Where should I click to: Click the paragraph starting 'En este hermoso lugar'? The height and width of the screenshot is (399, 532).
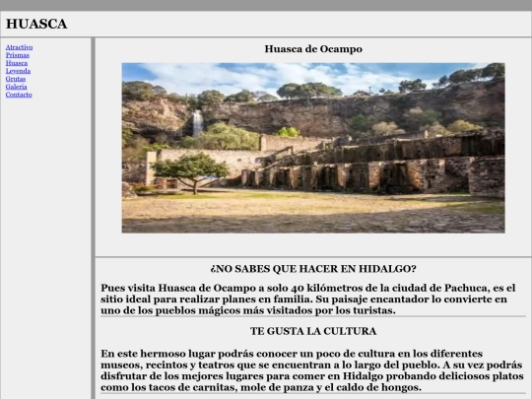pos(313,370)
